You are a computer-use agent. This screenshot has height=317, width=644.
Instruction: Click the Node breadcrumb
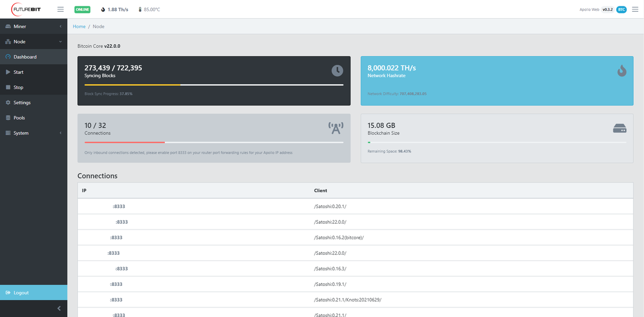click(98, 26)
